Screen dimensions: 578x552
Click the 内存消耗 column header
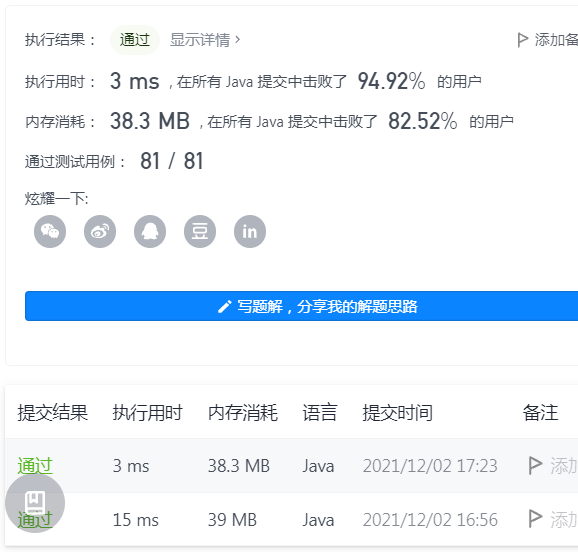[243, 412]
